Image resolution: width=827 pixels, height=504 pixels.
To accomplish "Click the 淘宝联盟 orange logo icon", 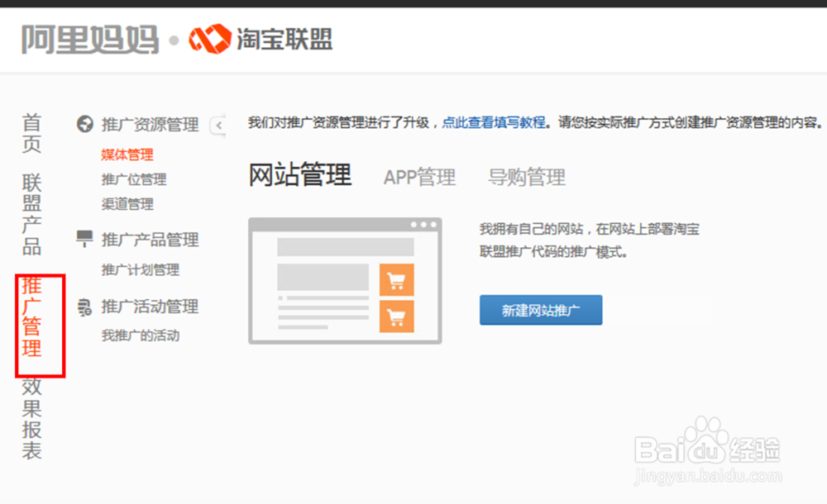I will tap(210, 39).
